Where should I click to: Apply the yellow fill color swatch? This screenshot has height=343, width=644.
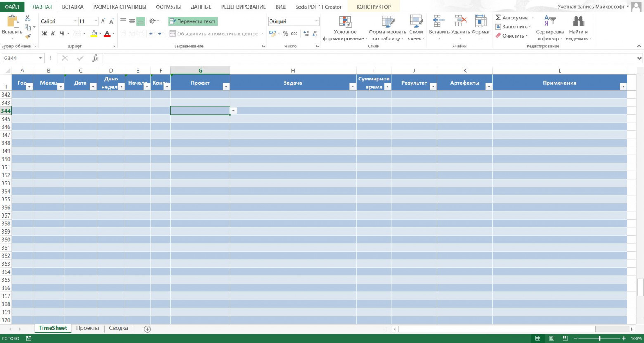click(x=94, y=34)
